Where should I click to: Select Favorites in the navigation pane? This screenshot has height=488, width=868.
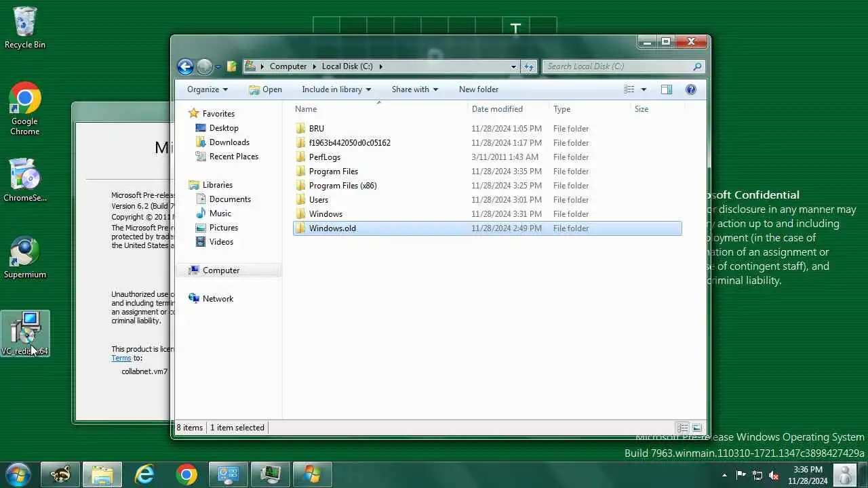click(x=218, y=114)
